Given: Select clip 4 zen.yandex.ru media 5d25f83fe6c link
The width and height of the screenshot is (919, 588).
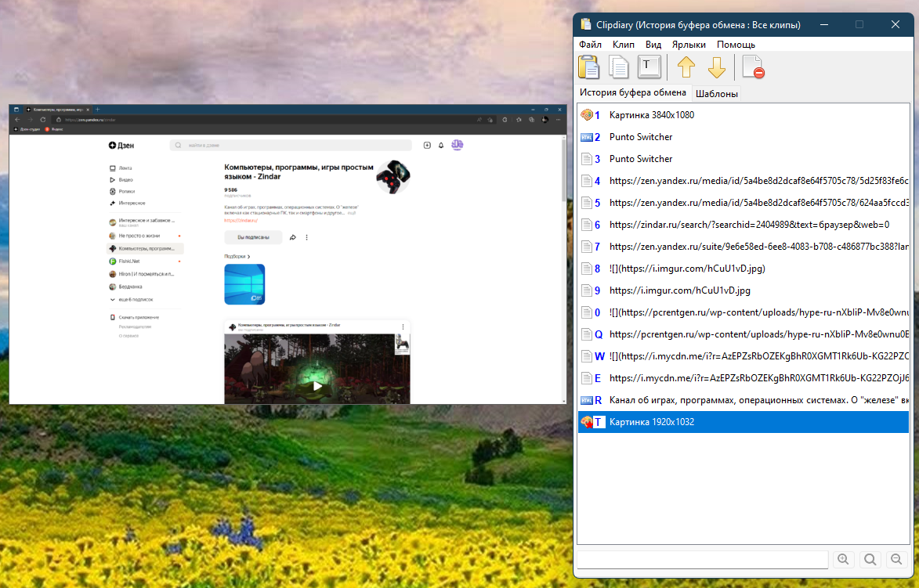Looking at the screenshot, I should (x=744, y=181).
